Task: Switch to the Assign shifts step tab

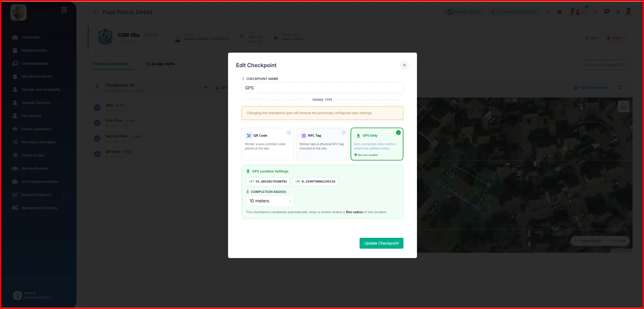Action: [x=161, y=64]
